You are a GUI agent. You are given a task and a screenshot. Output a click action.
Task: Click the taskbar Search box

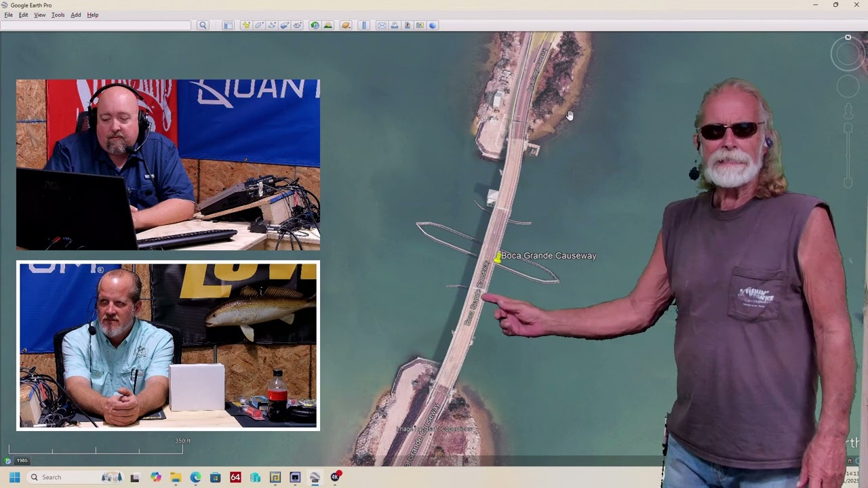[76, 477]
